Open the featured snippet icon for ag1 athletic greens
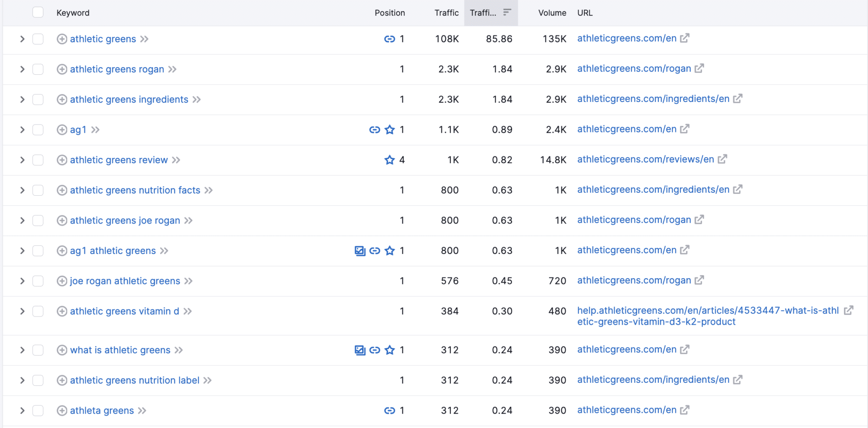 360,250
